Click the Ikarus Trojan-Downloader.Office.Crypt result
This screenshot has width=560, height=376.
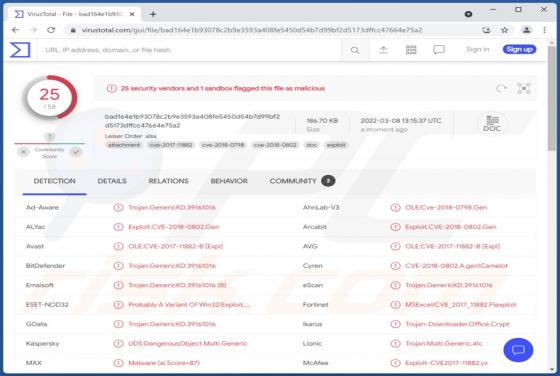click(x=457, y=324)
